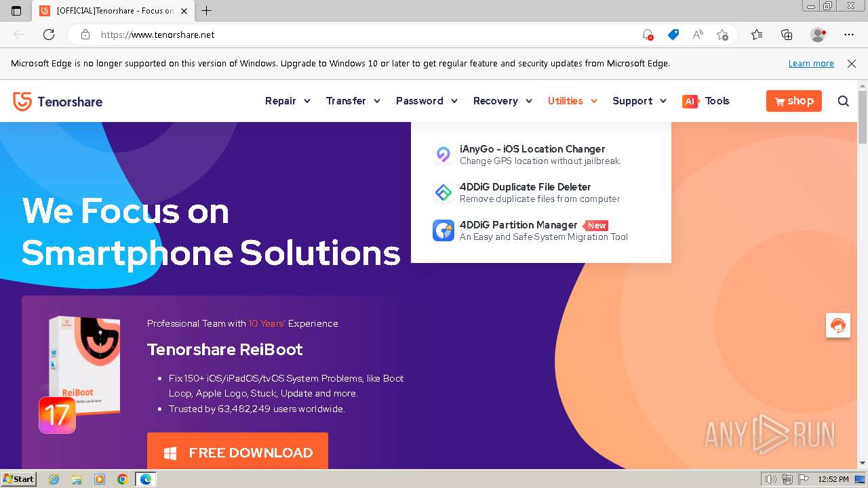Screen dimensions: 868x488
Task: Open Edge Collections
Action: (787, 35)
